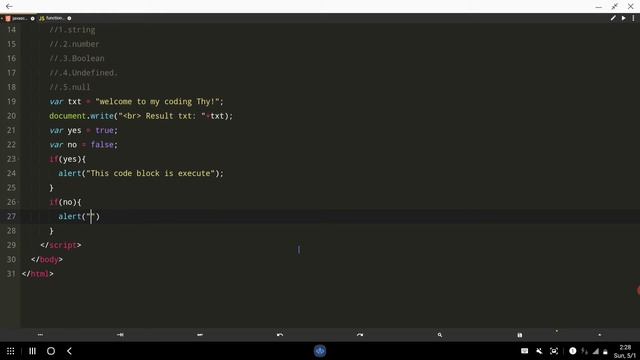The height and width of the screenshot is (360, 640).
Task: Close the HTML file tab
Action: pos(33,18)
